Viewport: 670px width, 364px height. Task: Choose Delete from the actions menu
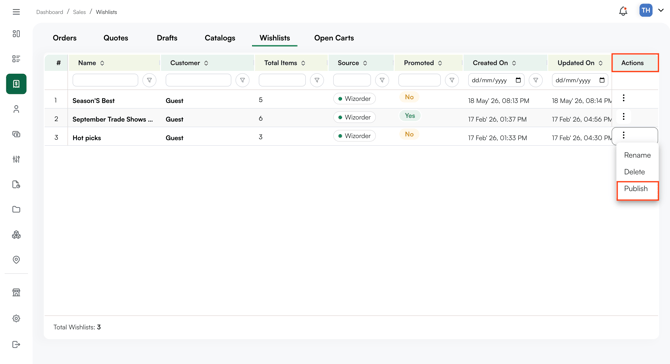coord(634,172)
